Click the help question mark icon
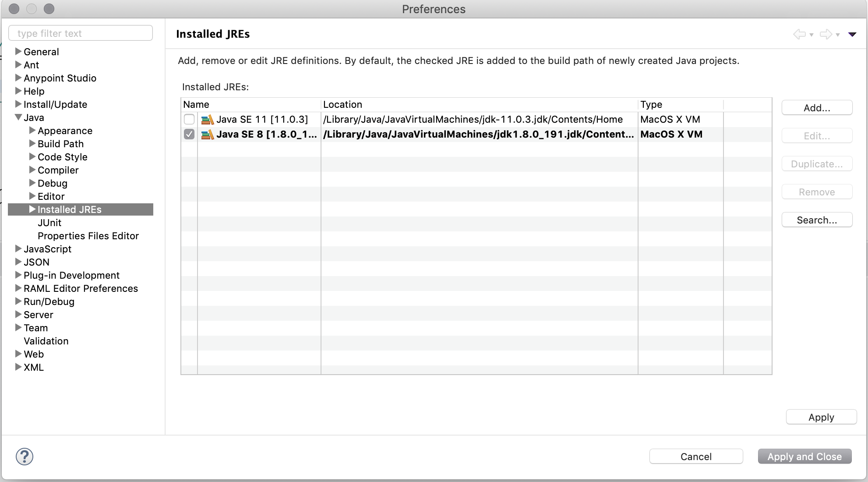 pyautogui.click(x=25, y=457)
